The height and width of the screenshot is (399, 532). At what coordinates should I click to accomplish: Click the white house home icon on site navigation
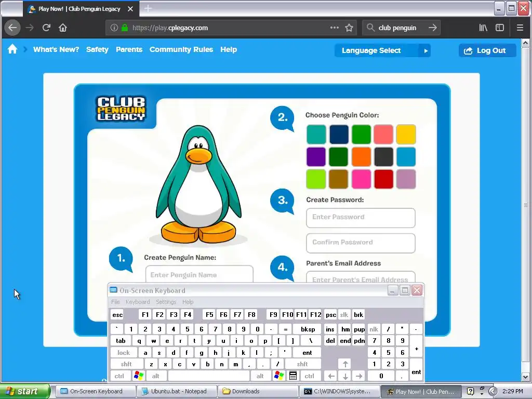[12, 49]
